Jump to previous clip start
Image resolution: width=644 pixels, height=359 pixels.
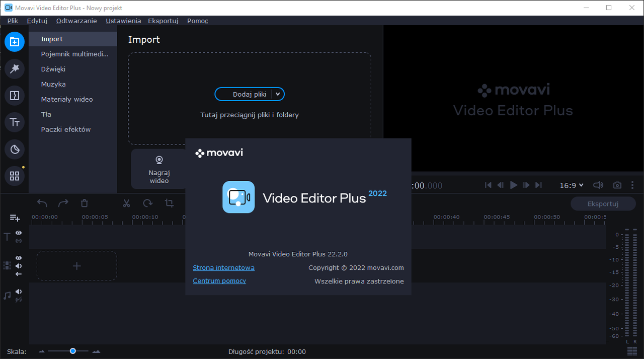[x=488, y=185]
